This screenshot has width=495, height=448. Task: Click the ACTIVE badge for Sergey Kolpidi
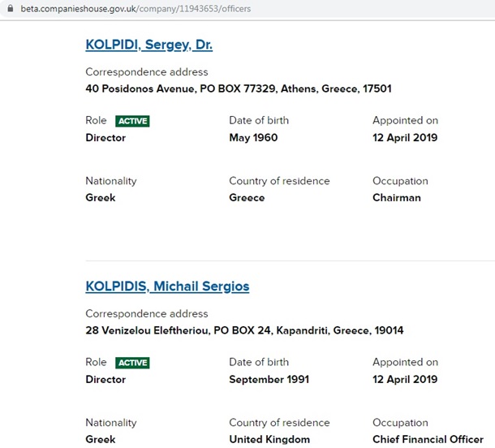(132, 121)
